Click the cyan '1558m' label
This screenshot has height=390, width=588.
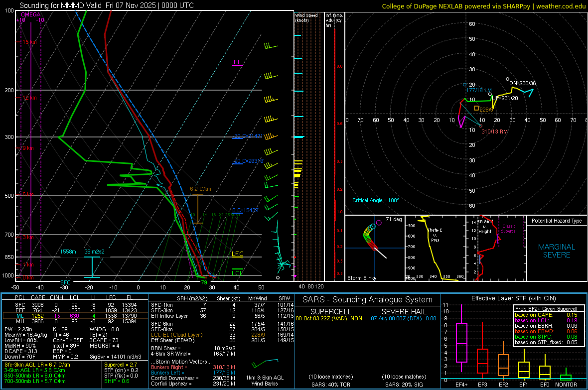[x=68, y=252]
